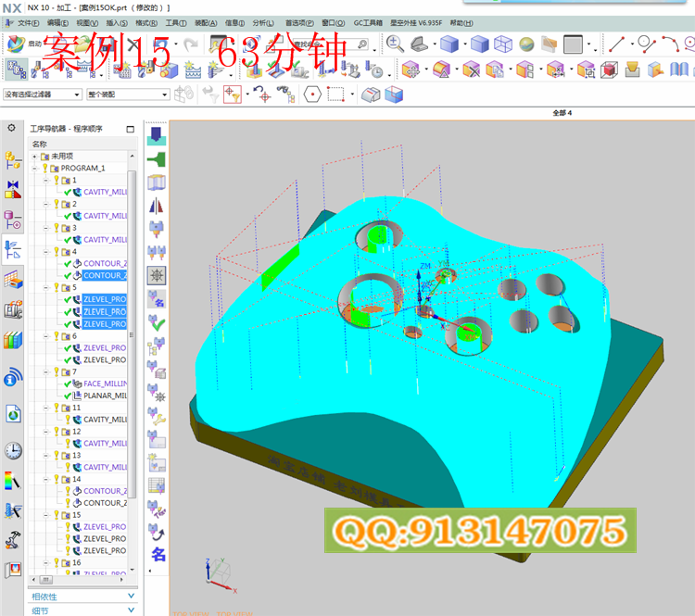Image resolution: width=695 pixels, height=616 pixels.
Task: Open the HD3D Tools info icon
Action: [x=13, y=377]
